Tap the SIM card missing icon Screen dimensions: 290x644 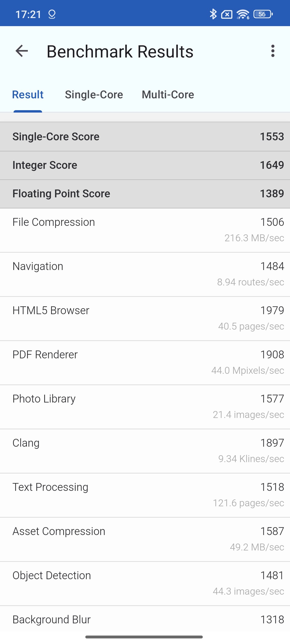tap(226, 14)
